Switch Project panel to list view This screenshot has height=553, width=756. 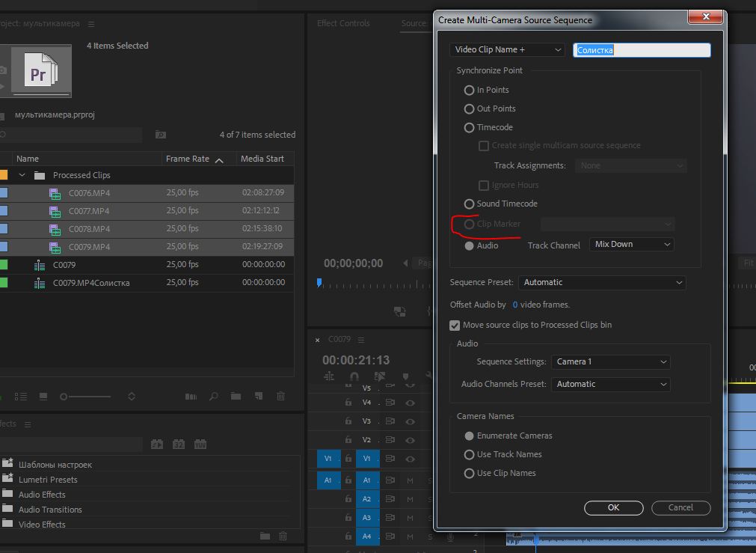21,397
